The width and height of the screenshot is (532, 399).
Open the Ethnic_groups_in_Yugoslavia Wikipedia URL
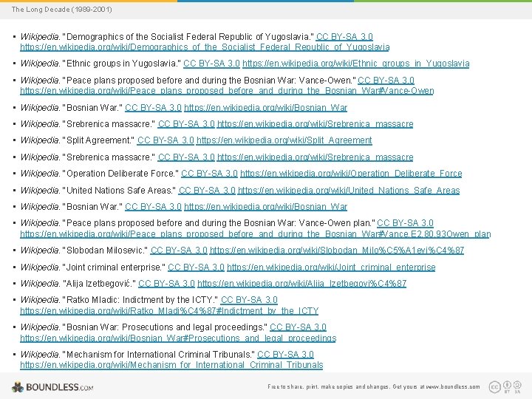(x=356, y=64)
